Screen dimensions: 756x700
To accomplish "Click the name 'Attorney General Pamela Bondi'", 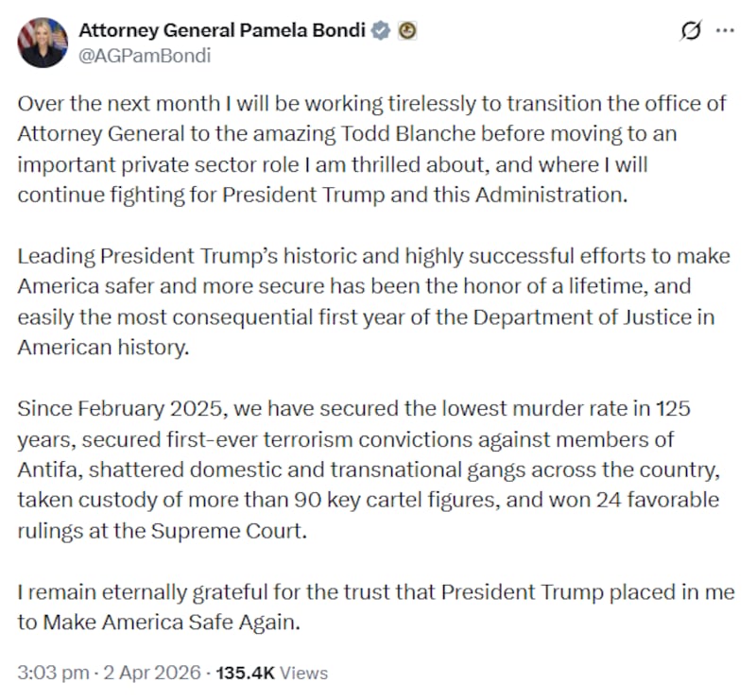I will pyautogui.click(x=223, y=29).
